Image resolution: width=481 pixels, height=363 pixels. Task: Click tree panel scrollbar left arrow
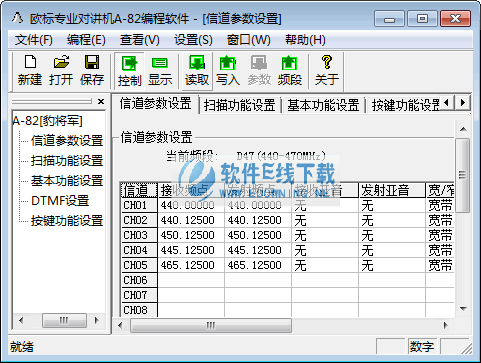coord(21,321)
